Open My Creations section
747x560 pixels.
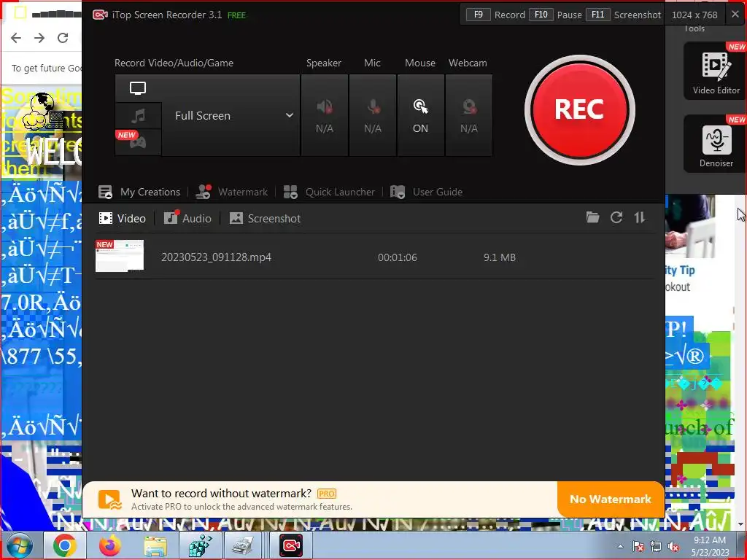coord(139,192)
